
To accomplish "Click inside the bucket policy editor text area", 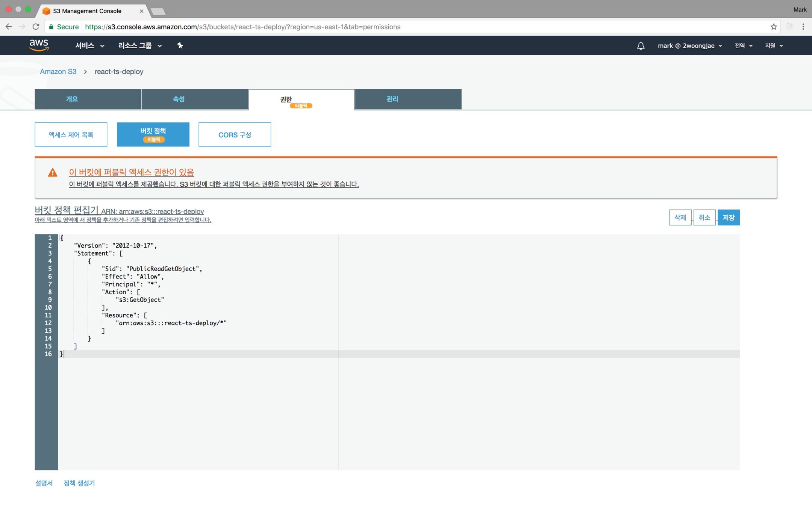I will 376,395.
